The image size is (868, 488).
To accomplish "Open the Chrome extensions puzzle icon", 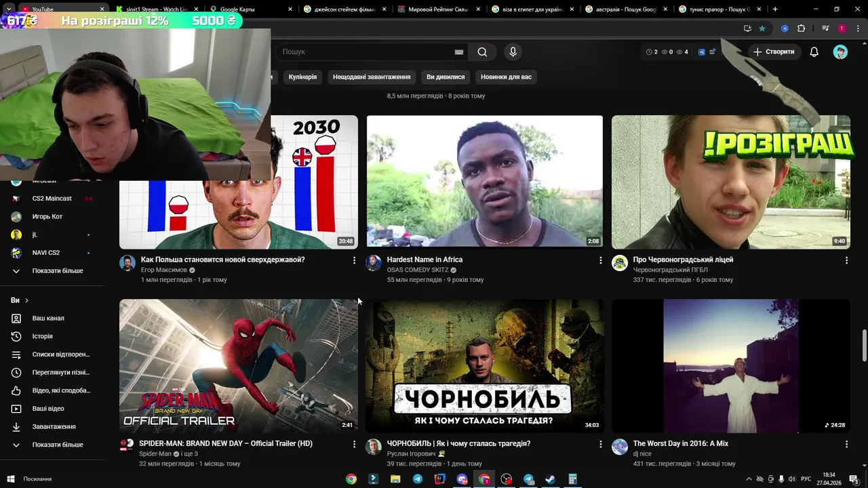I will click(801, 28).
